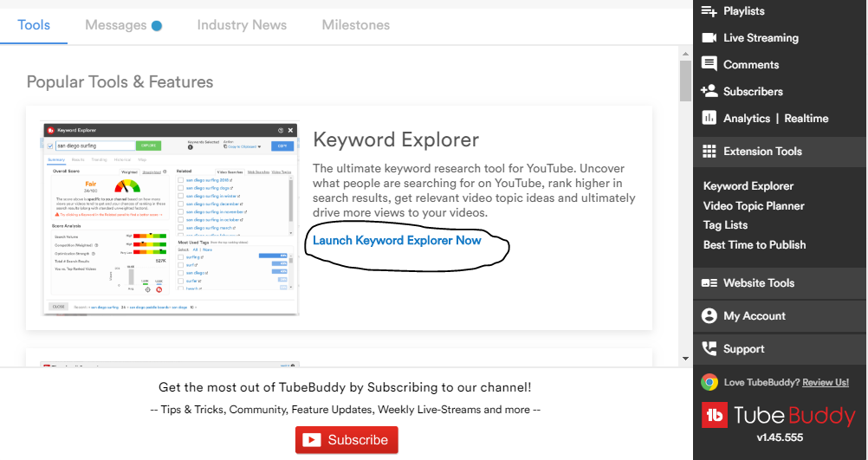868x460 pixels.
Task: Click the Subscribers add-person icon
Action: (709, 91)
